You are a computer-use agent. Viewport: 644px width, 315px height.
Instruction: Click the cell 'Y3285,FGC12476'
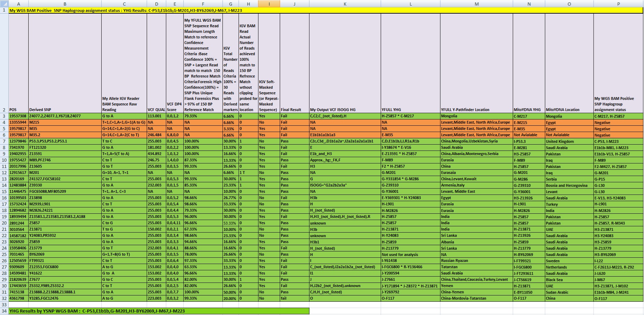click(x=65, y=298)
